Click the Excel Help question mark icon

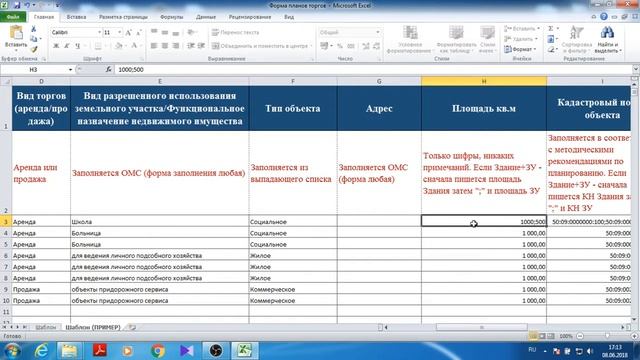604,17
